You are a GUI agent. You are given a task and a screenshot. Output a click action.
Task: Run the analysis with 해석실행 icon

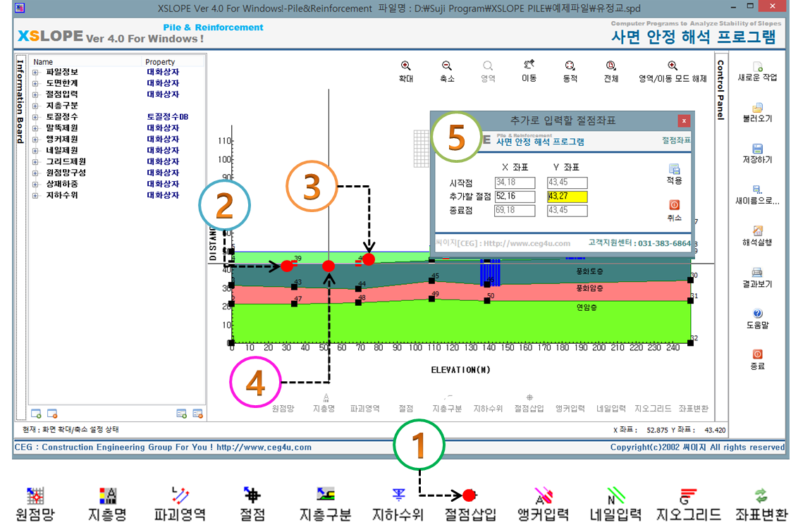pyautogui.click(x=757, y=231)
